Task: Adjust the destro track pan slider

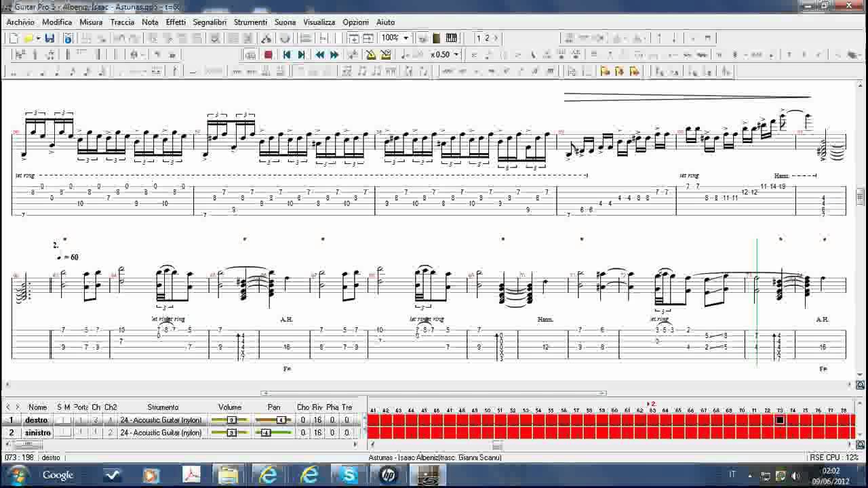Action: coord(273,420)
